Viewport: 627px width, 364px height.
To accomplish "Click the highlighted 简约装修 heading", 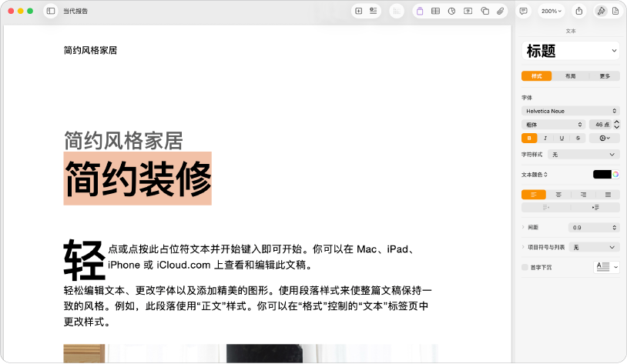I will click(x=138, y=179).
